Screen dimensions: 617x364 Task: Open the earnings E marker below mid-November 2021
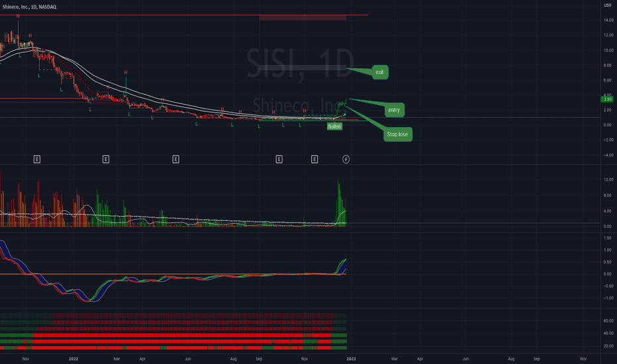[x=37, y=159]
